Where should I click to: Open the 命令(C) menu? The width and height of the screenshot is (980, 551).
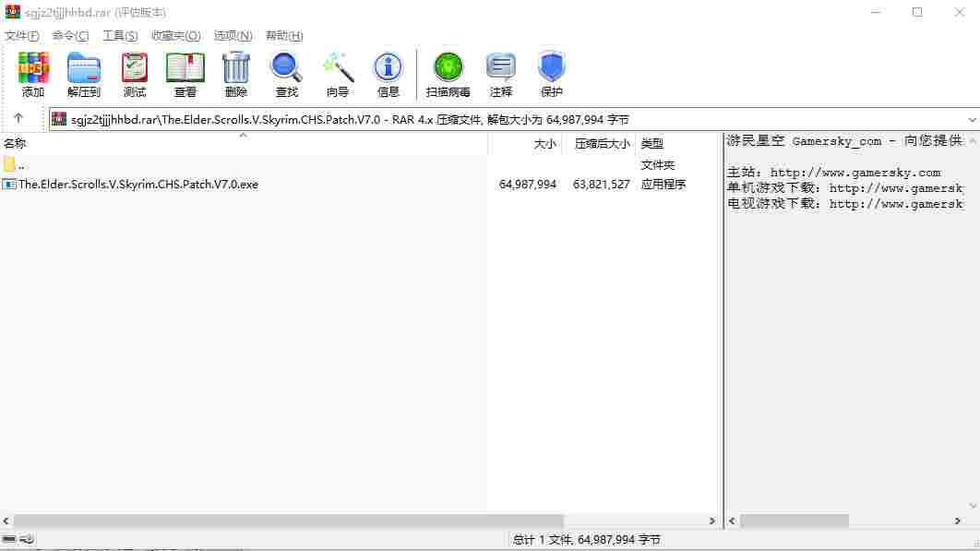click(x=71, y=36)
